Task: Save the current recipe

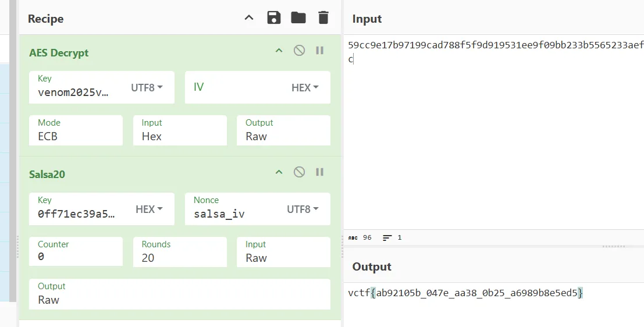Action: 273,18
